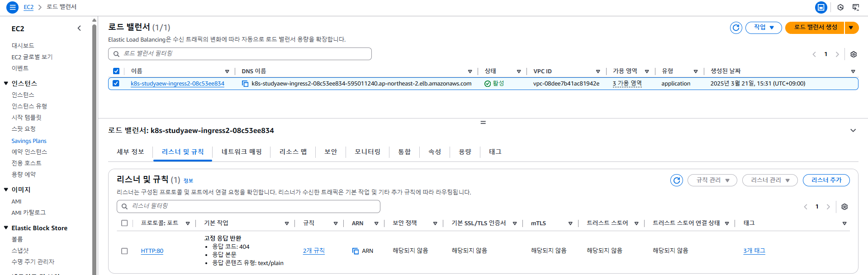
Task: Sort load balancers by name column
Action: [227, 71]
